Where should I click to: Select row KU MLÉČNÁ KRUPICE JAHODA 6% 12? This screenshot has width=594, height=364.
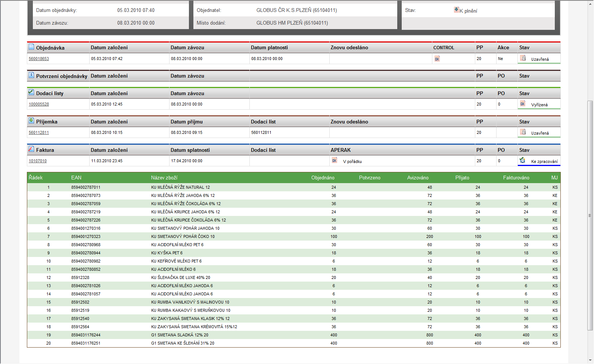(294, 212)
